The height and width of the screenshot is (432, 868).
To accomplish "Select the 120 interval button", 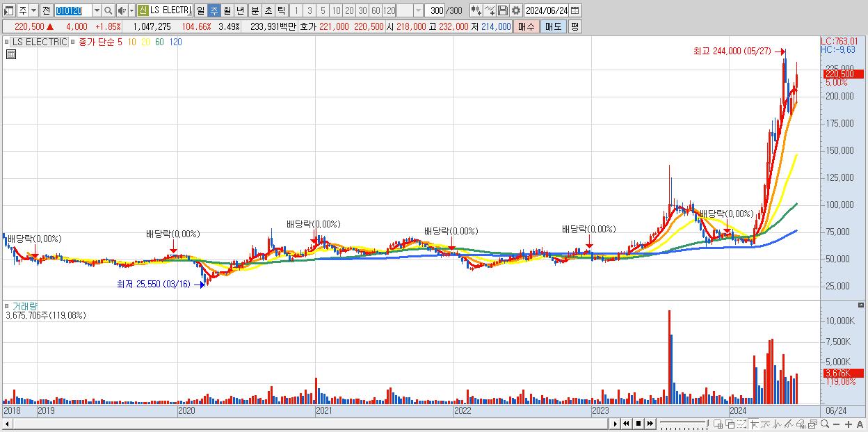I will (x=389, y=10).
